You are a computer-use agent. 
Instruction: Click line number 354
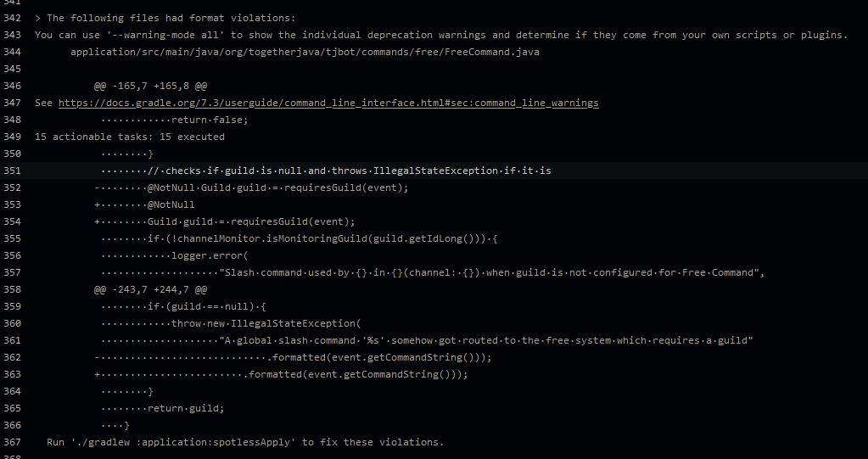coord(12,221)
